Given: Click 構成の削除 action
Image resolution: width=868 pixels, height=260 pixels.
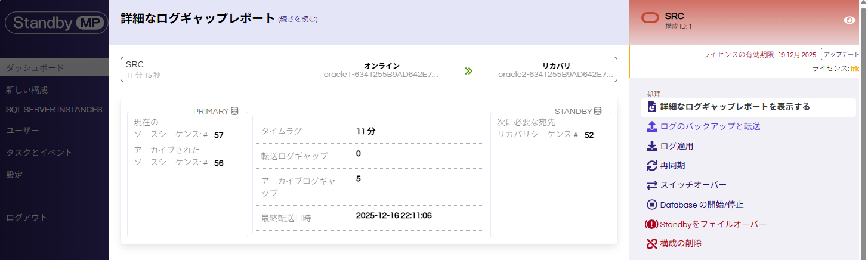Looking at the screenshot, I should click(681, 243).
